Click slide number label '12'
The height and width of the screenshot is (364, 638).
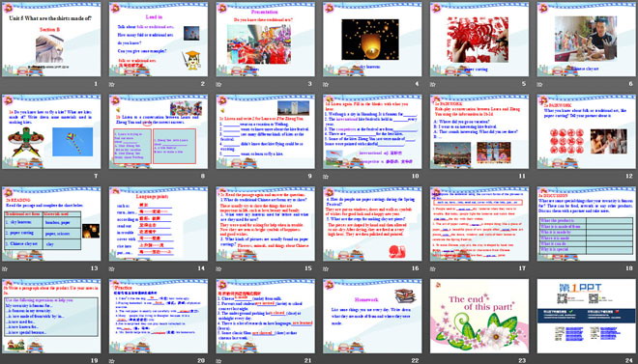[630, 177]
